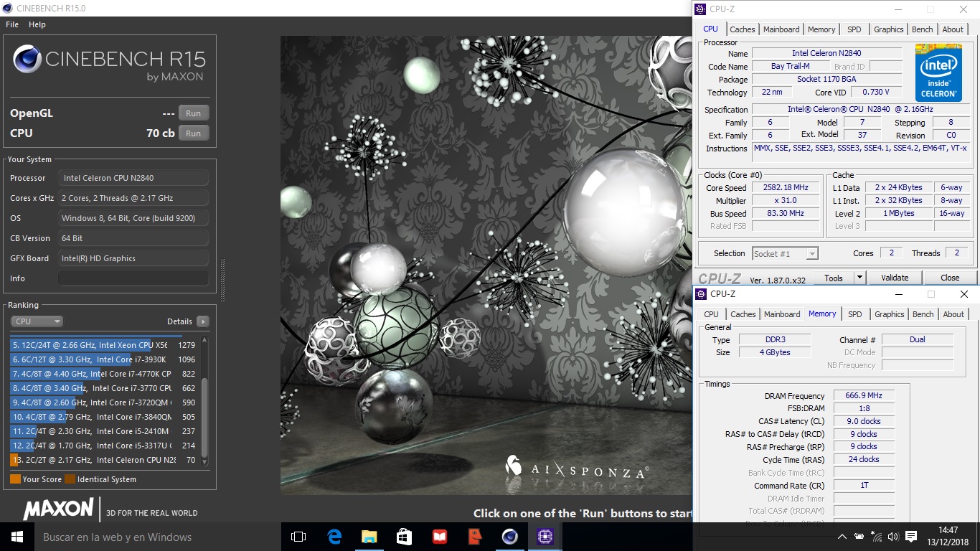
Task: Click the Close button in CPU-Z
Action: 950,278
